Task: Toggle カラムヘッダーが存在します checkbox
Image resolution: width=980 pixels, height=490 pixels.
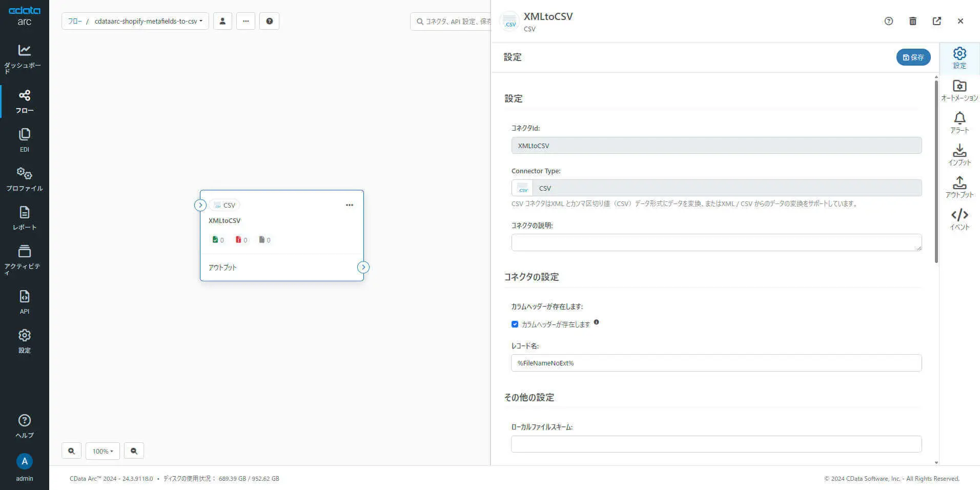Action: click(x=515, y=324)
